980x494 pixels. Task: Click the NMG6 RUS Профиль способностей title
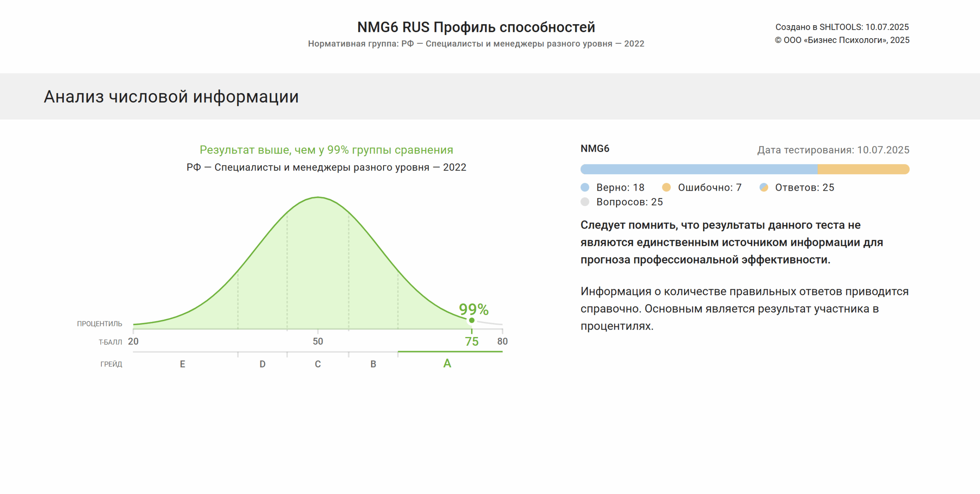click(476, 27)
